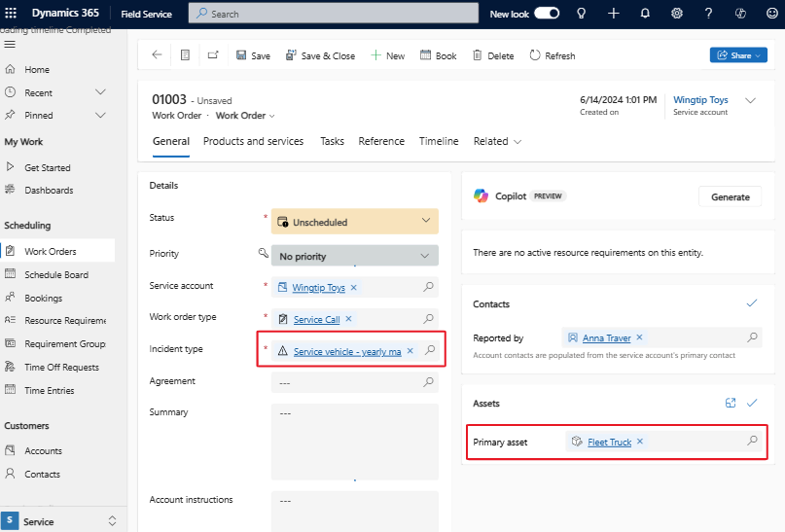This screenshot has width=785, height=532.
Task: Open the Service vehicle incident type link
Action: (347, 351)
